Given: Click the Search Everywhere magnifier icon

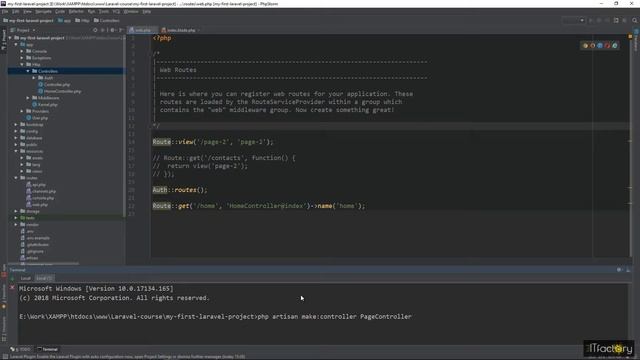Looking at the screenshot, I should pos(635,20).
